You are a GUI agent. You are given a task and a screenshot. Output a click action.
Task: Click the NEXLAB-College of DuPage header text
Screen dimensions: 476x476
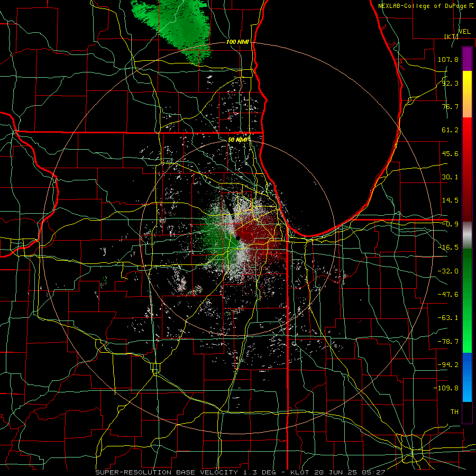426,6
